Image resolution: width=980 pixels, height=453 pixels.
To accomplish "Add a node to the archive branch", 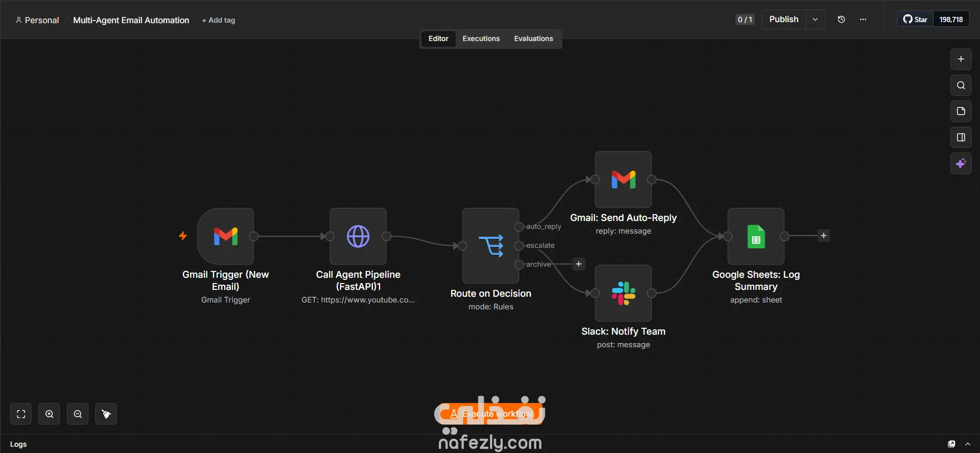I will pos(578,264).
